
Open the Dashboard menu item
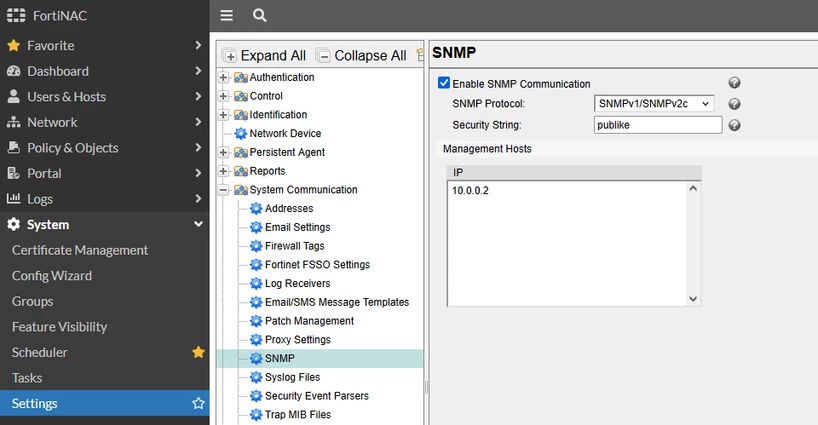tap(104, 71)
